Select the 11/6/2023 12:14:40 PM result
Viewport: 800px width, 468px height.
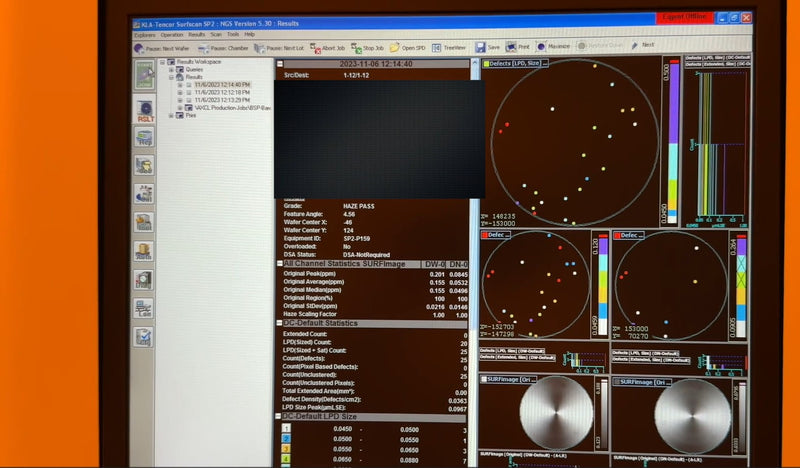tap(222, 84)
